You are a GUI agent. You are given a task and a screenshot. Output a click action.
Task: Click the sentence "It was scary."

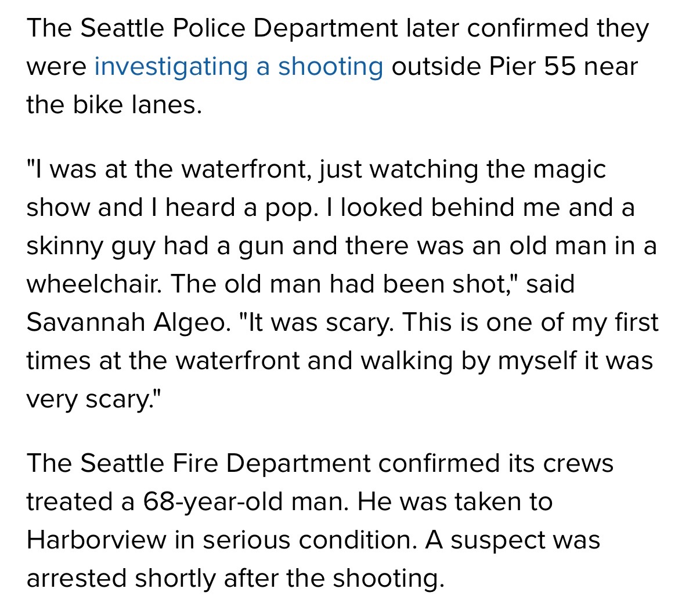(x=320, y=322)
